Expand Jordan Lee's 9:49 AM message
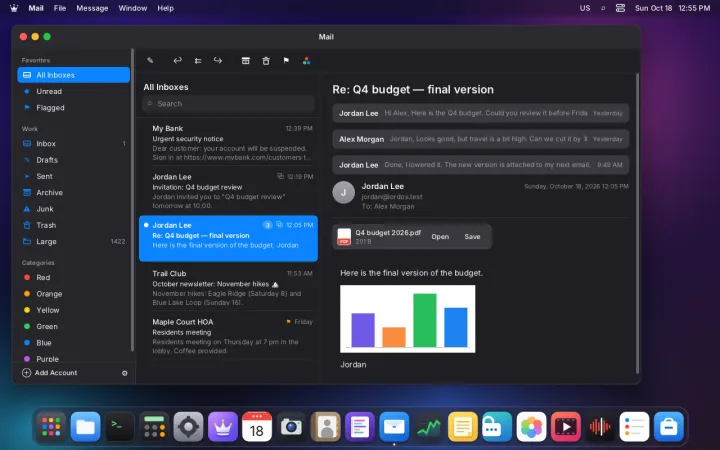 [480, 165]
